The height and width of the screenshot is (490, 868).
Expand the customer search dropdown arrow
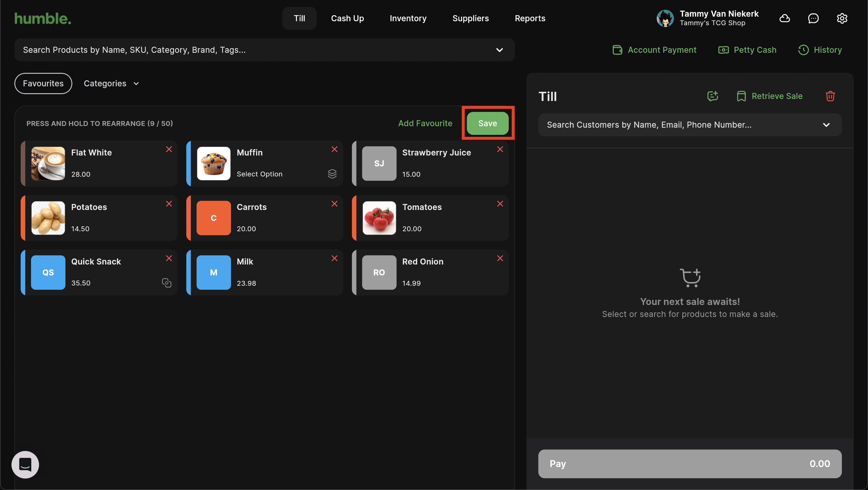coord(826,125)
